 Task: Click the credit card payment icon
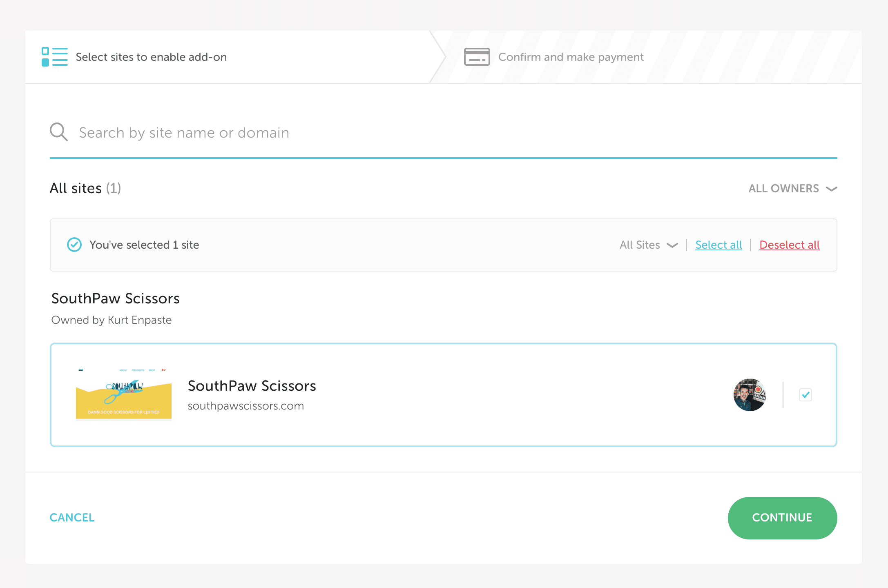(477, 57)
